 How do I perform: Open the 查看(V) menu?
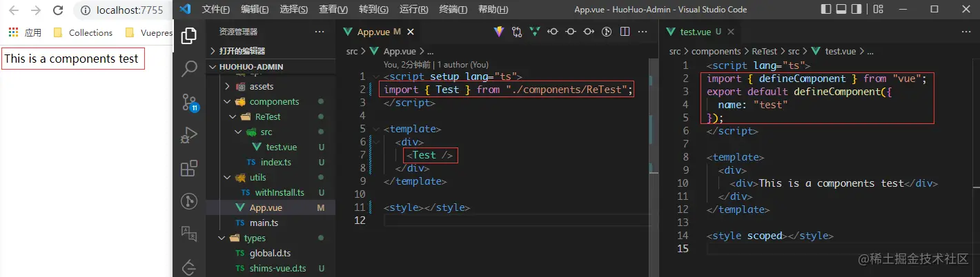pyautogui.click(x=334, y=10)
